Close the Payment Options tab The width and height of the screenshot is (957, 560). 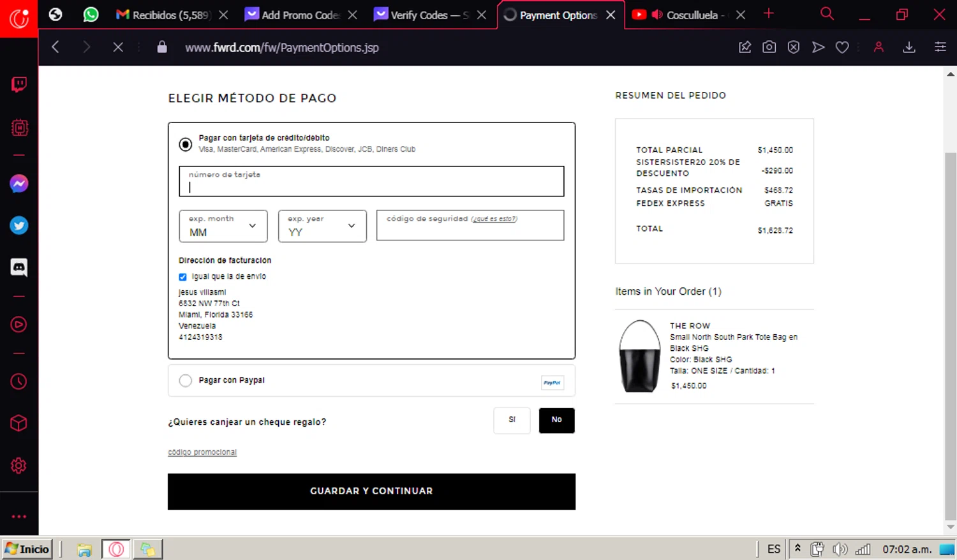[x=611, y=15]
